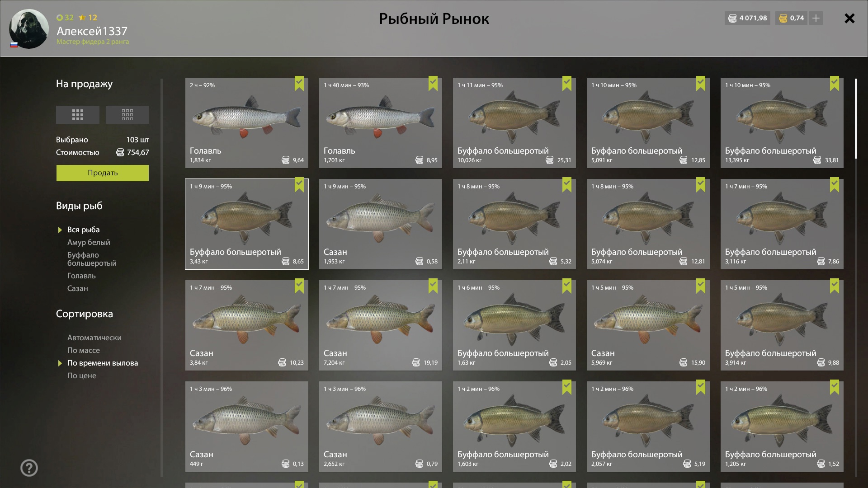
Task: Close the Рыбный Рынок window
Action: [x=849, y=19]
